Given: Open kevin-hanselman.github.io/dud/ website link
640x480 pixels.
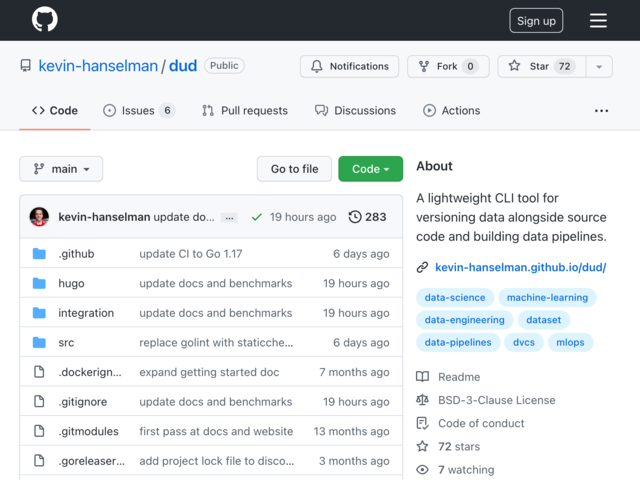Looking at the screenshot, I should click(x=520, y=267).
